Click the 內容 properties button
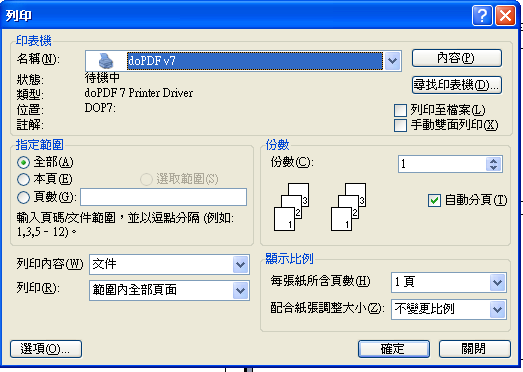 tap(457, 58)
